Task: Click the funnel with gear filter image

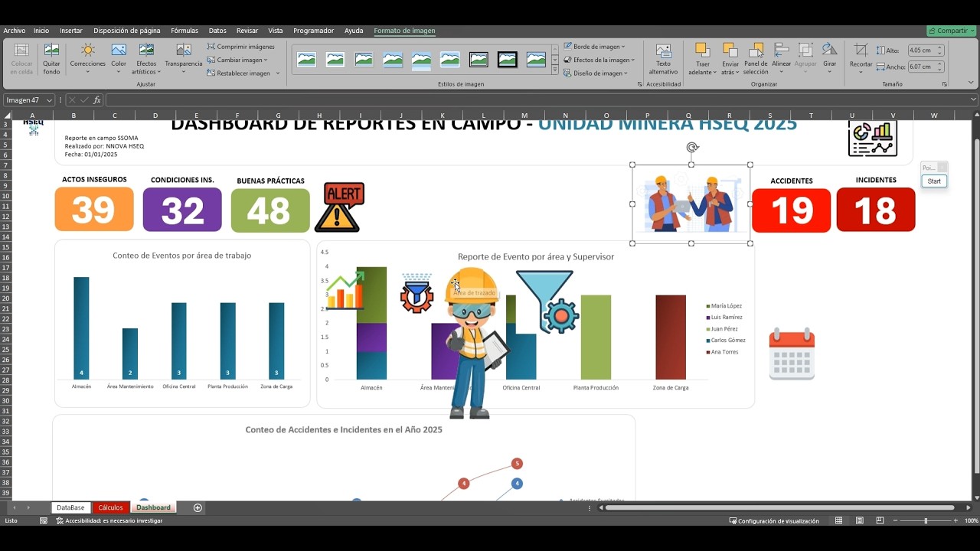Action: point(546,301)
